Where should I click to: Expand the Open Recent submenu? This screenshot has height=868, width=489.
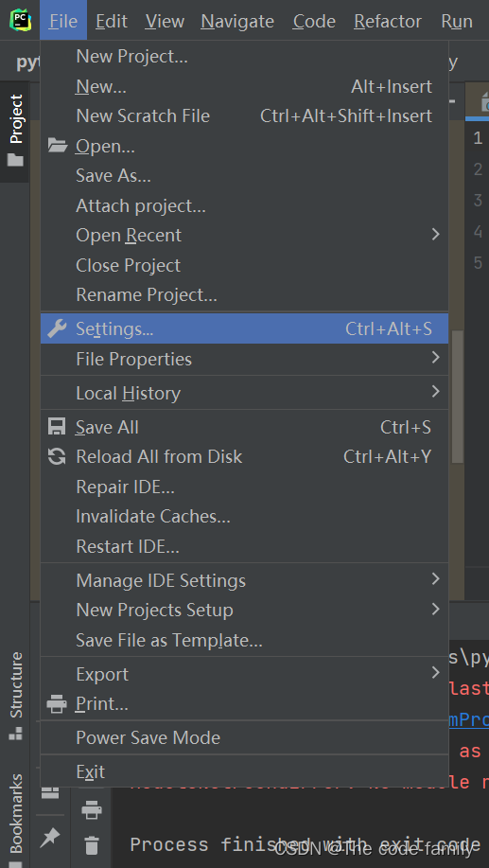[435, 235]
